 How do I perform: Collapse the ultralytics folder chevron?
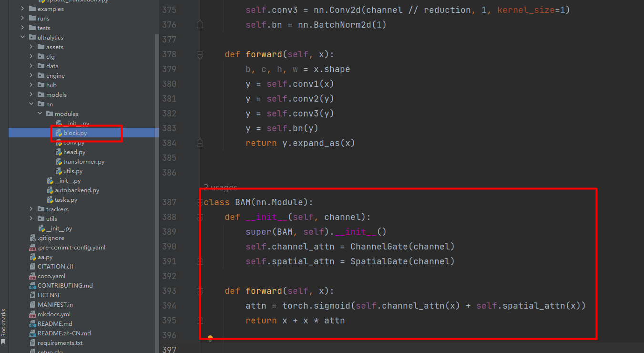click(22, 38)
